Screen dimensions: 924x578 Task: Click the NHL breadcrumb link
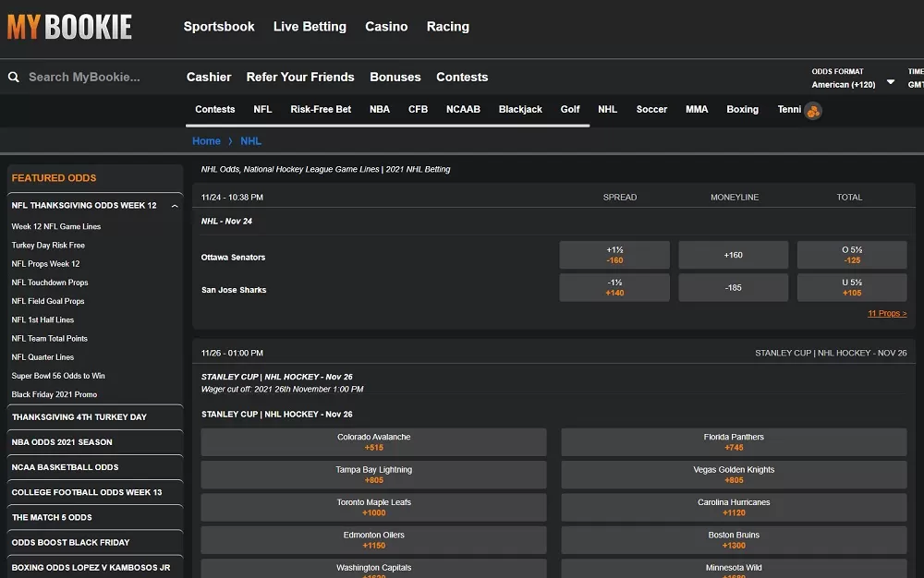(250, 141)
